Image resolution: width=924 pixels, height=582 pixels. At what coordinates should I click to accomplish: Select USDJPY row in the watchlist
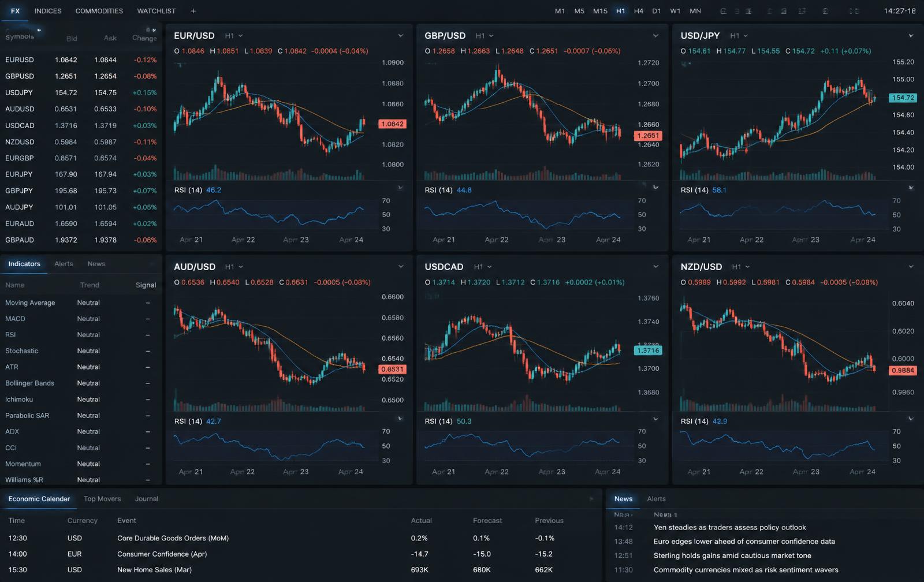point(81,92)
